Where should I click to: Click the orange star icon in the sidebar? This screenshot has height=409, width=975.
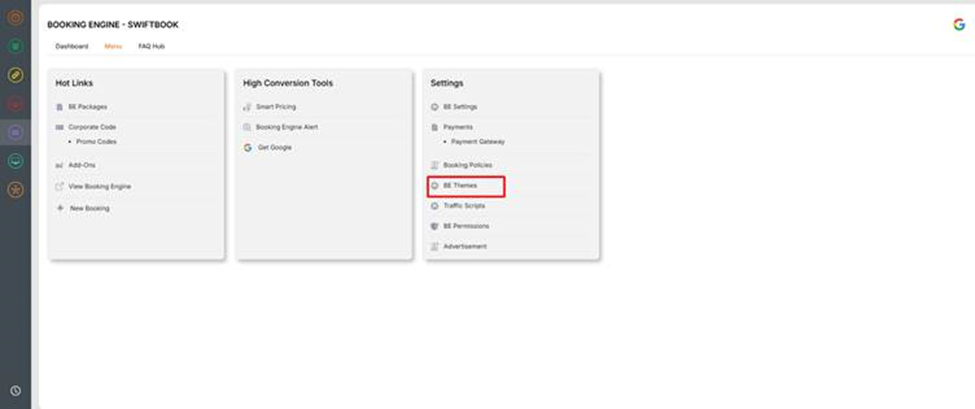pos(15,189)
